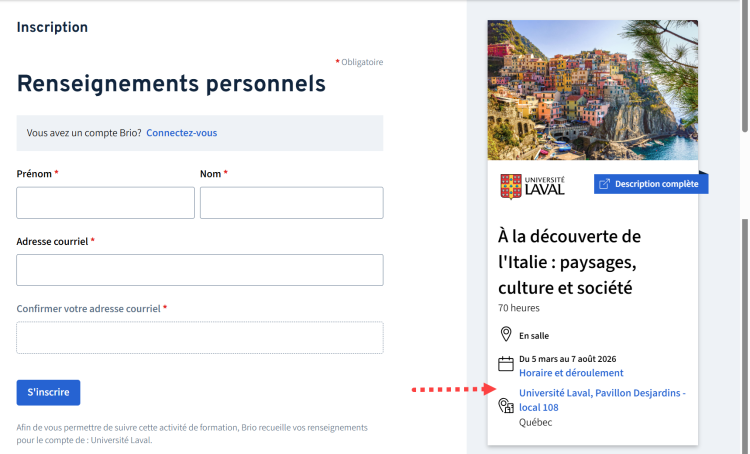The image size is (750, 454).
Task: Click the building icon beside Pavillon Desjardins
Action: click(x=506, y=406)
